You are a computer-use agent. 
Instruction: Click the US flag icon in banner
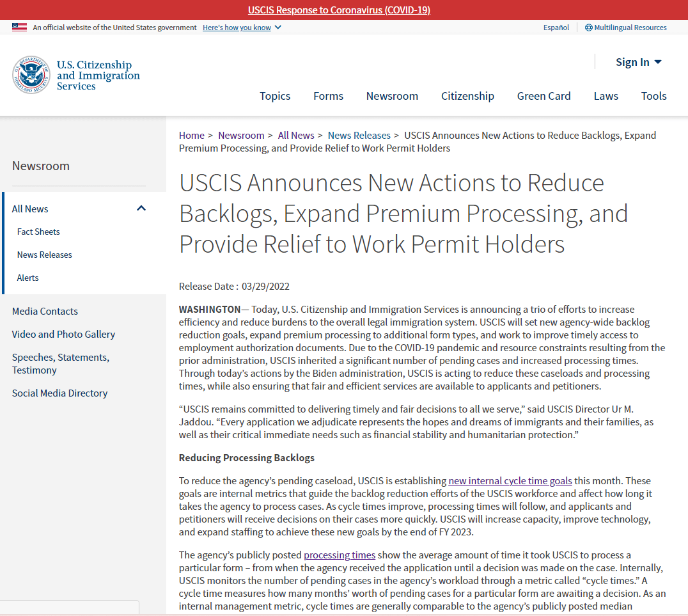pyautogui.click(x=19, y=28)
